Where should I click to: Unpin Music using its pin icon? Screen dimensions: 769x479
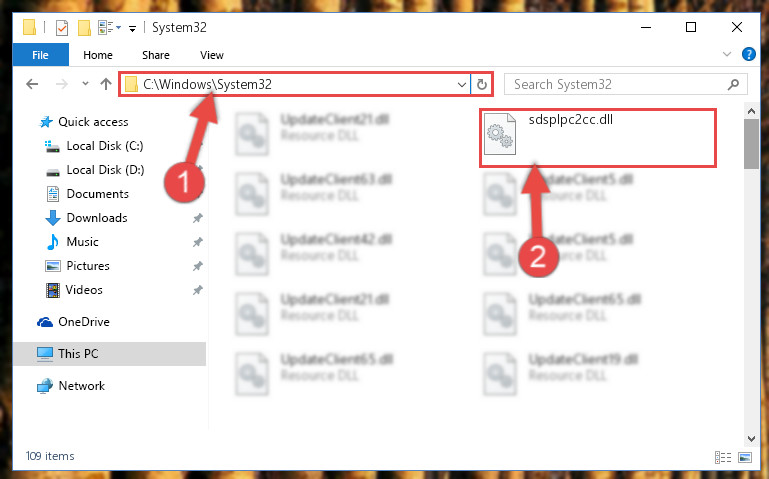point(198,242)
